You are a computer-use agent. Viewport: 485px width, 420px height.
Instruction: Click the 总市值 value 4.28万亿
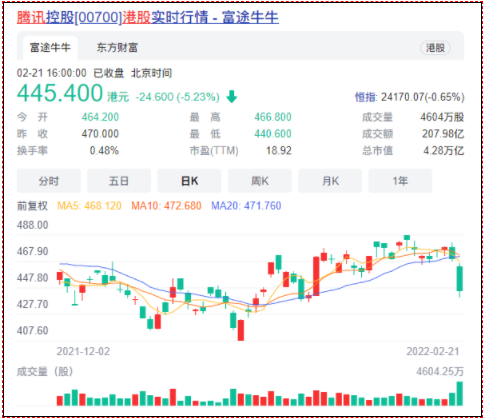[444, 151]
